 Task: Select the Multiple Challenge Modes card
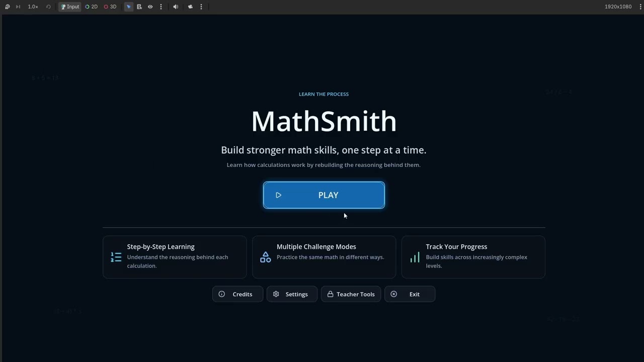tap(324, 257)
